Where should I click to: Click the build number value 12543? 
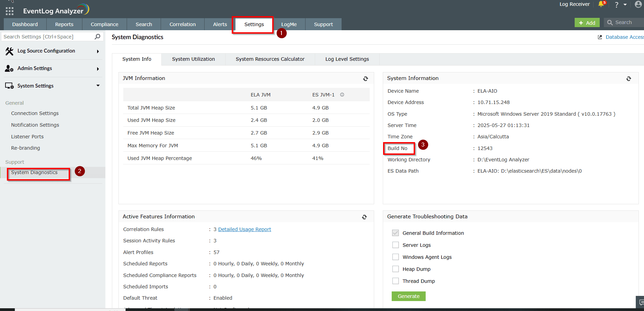coord(485,148)
